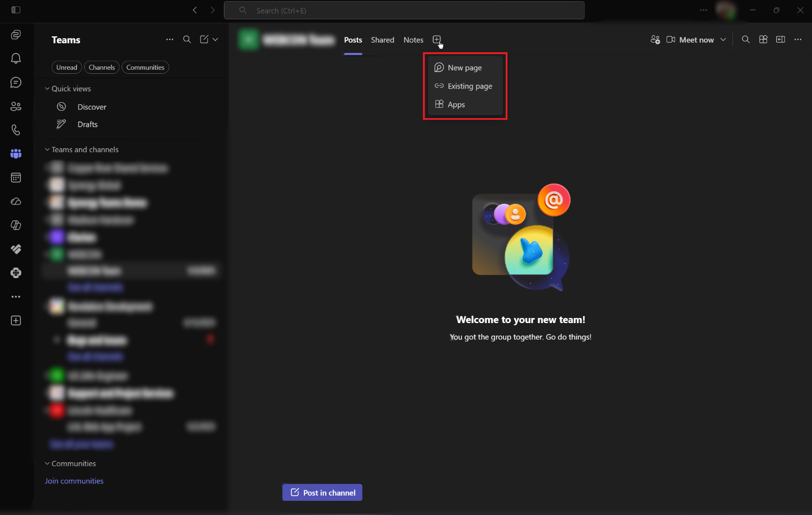Viewport: 812px width, 515px height.
Task: Click the add apps plus icon in sidebar
Action: (16, 321)
